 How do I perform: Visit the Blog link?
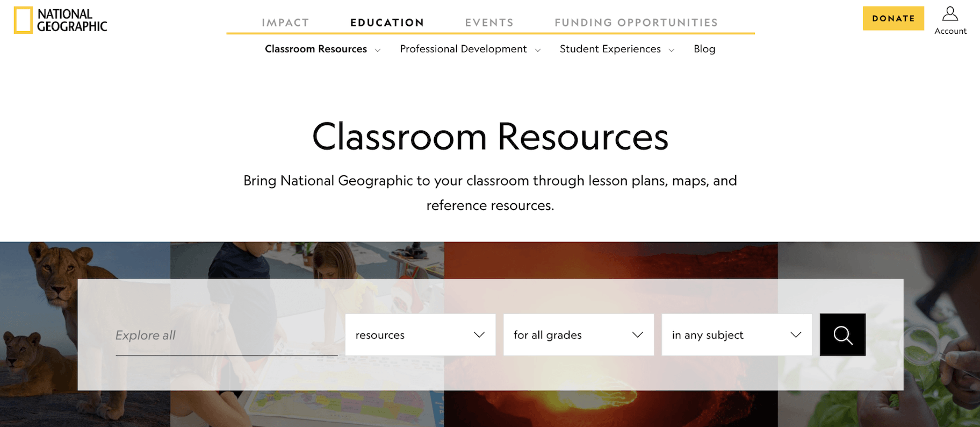704,49
